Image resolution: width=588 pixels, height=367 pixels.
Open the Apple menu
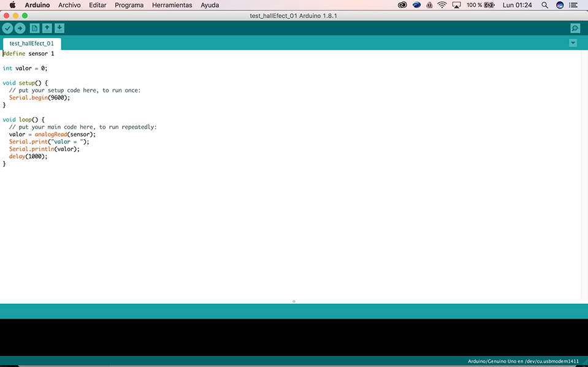pyautogui.click(x=12, y=5)
